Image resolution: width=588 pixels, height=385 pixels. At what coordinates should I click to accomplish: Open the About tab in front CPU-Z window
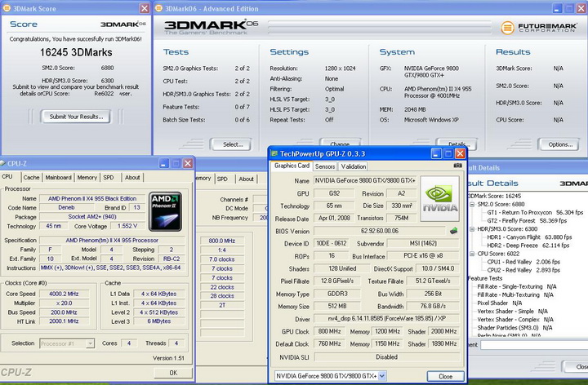pos(132,178)
